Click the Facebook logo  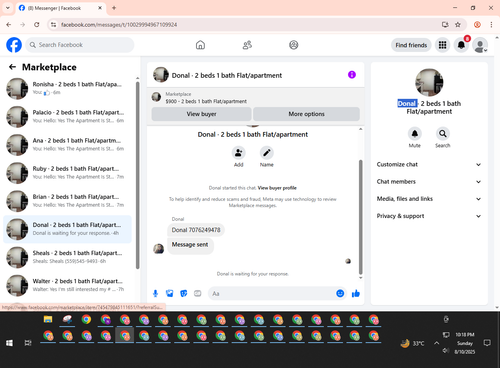(14, 45)
